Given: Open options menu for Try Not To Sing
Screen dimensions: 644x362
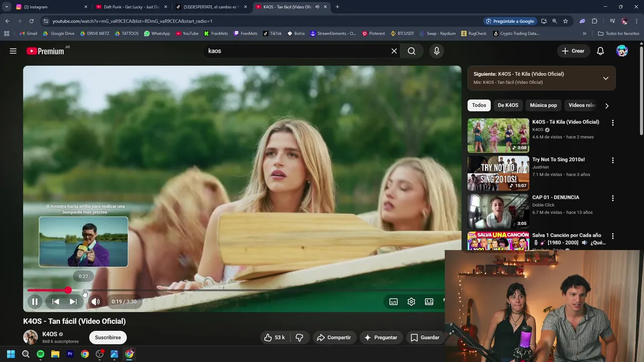Looking at the screenshot, I should coord(612,160).
